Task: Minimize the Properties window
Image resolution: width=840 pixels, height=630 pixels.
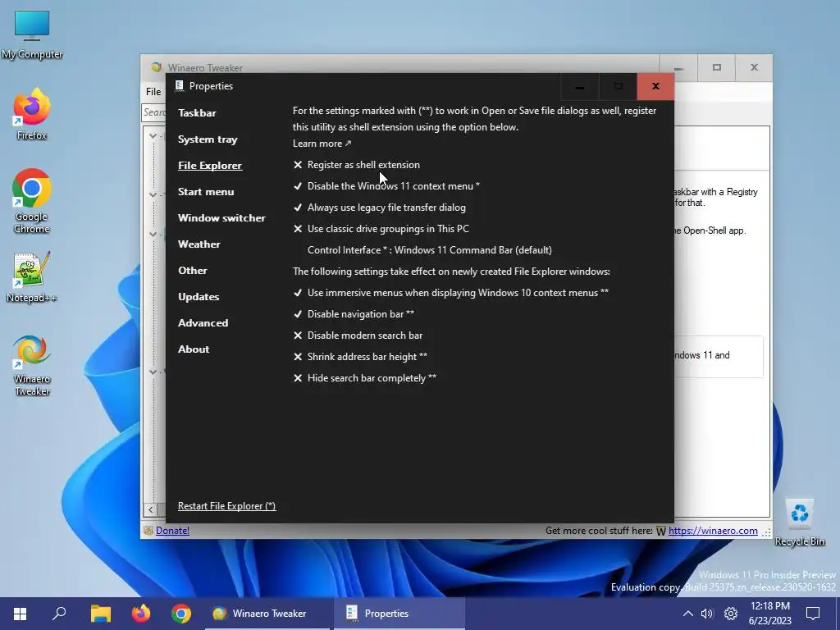Action: (580, 86)
